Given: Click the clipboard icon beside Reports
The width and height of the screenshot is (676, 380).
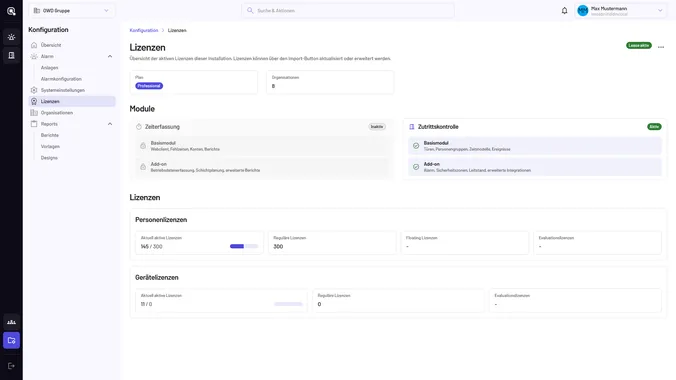Looking at the screenshot, I should point(34,124).
